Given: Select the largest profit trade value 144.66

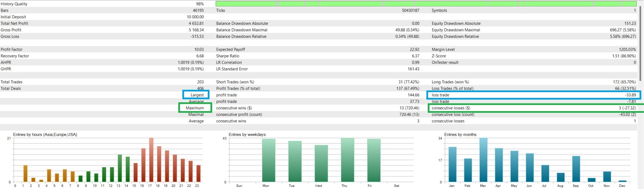Looking at the screenshot, I should coord(414,95).
